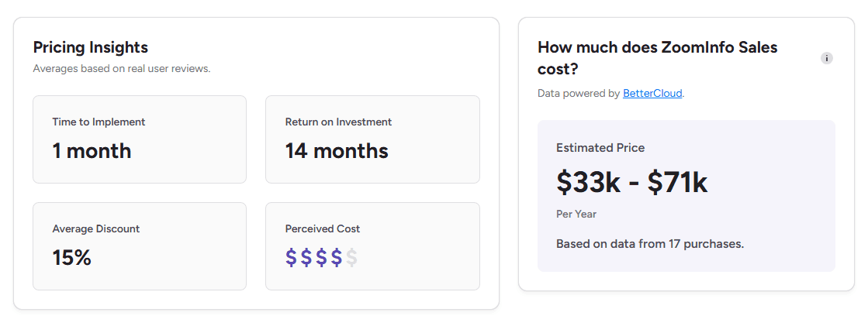Click the second purple dollar sign

click(x=306, y=258)
